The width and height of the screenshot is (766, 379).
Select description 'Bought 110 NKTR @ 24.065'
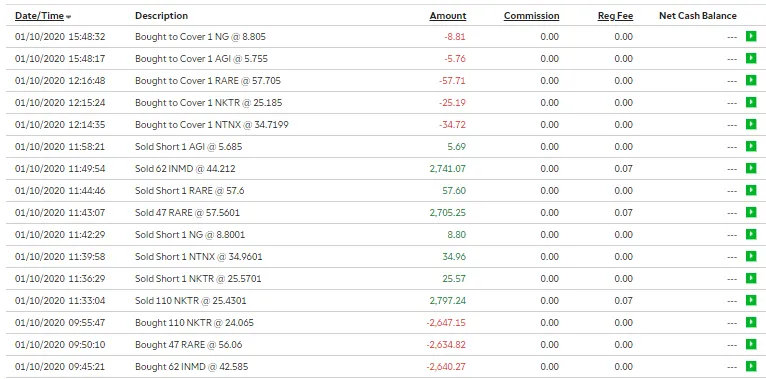pyautogui.click(x=194, y=322)
